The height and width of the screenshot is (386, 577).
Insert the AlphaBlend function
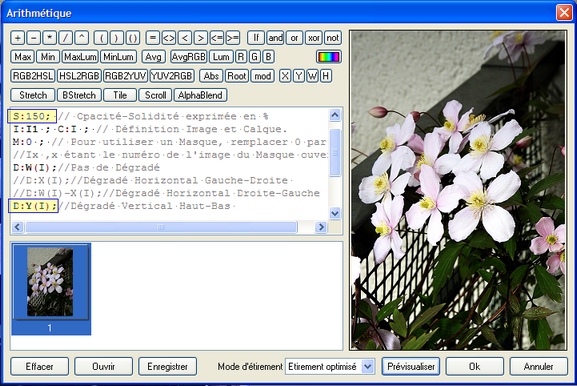coord(200,95)
